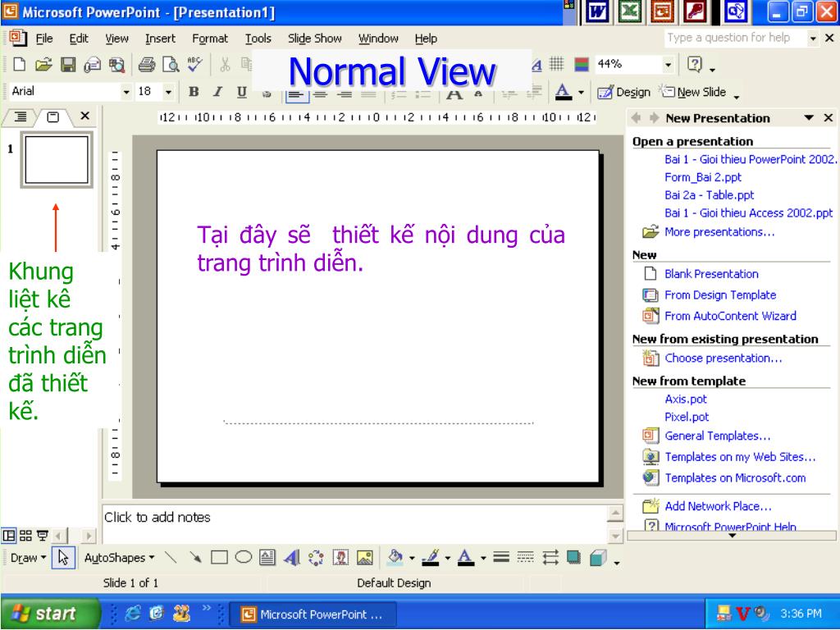Click the Open folder icon in the Standard toolbar
Image resolution: width=840 pixels, height=630 pixels.
(x=43, y=65)
